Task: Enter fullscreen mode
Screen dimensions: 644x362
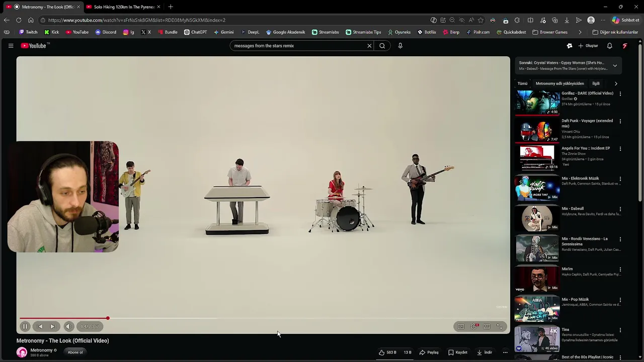Action: (x=500, y=326)
